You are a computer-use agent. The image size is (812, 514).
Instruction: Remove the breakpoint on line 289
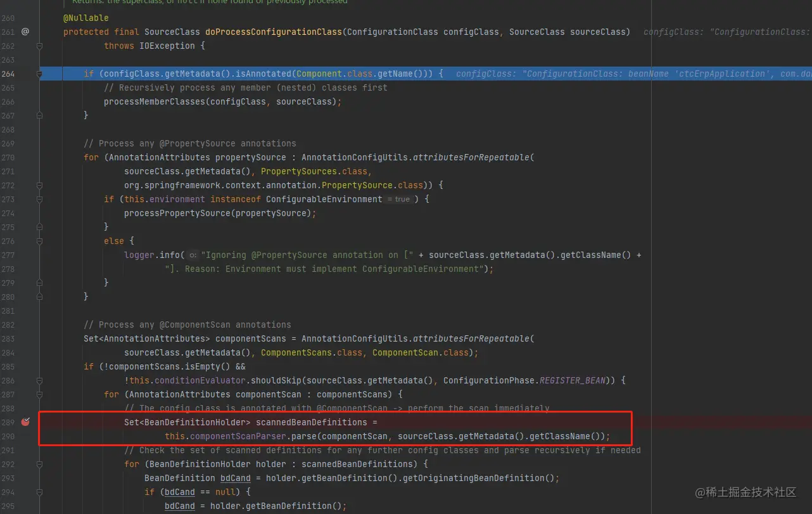tap(25, 421)
